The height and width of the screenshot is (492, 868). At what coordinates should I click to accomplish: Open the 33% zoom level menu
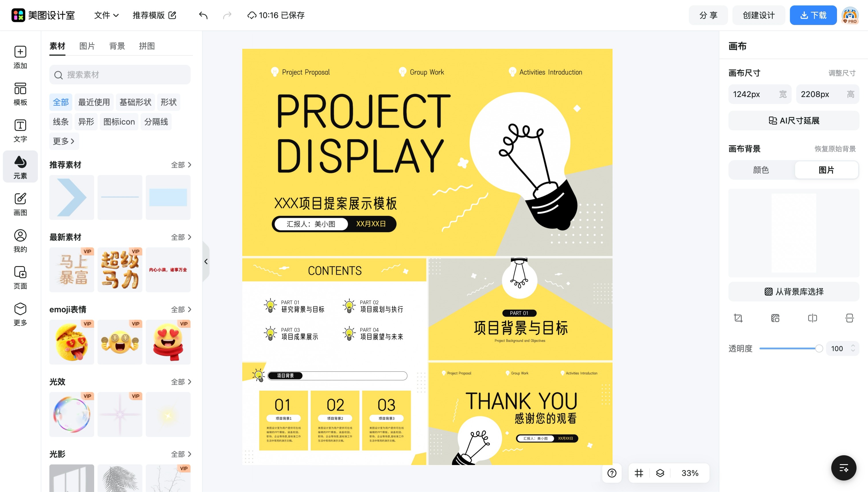[689, 473]
